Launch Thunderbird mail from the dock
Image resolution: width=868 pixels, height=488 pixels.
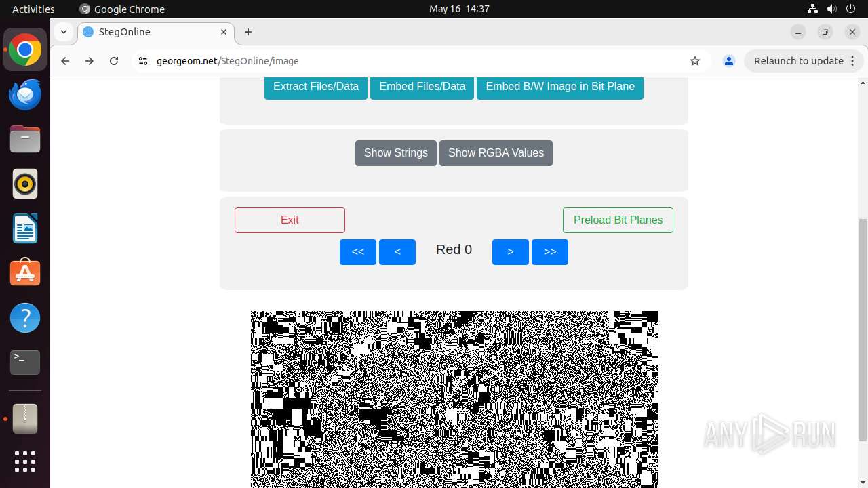coord(25,95)
